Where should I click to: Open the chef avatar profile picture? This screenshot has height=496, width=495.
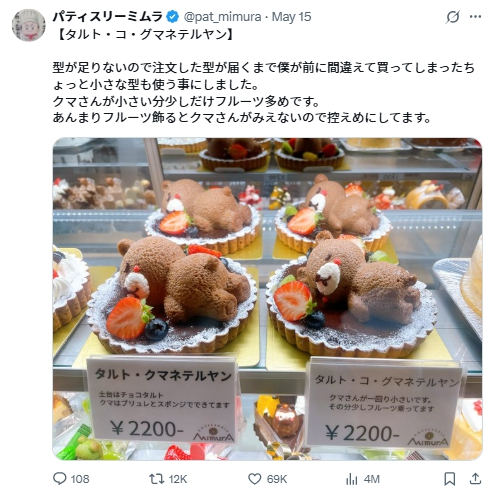pos(29,25)
